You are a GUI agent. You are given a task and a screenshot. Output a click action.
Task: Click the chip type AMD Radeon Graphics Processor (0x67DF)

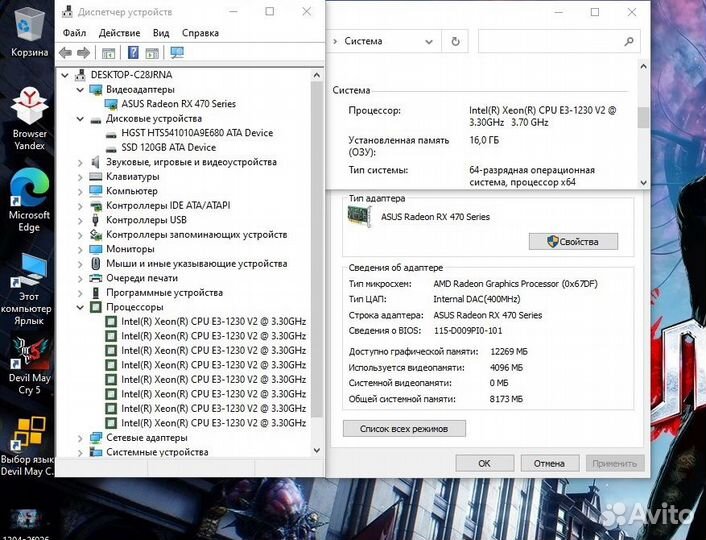click(x=516, y=284)
